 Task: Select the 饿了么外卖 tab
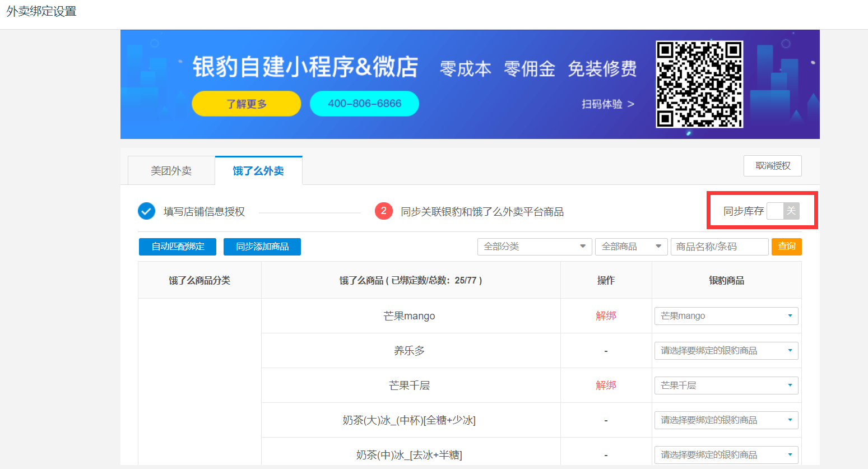258,171
